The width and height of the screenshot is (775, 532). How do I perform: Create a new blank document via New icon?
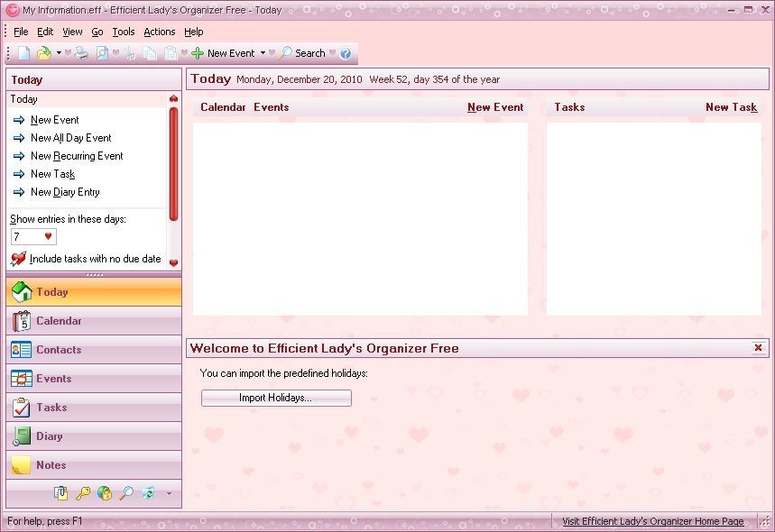23,53
